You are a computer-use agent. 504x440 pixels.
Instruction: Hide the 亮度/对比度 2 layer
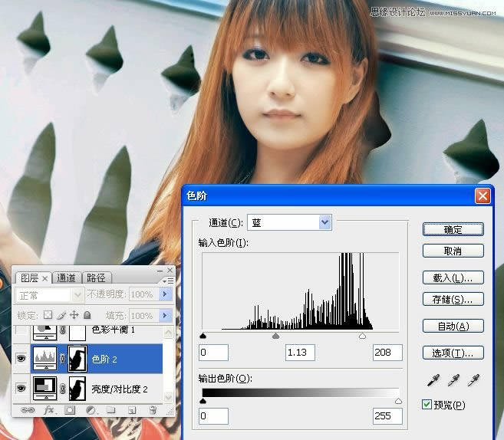[20, 389]
